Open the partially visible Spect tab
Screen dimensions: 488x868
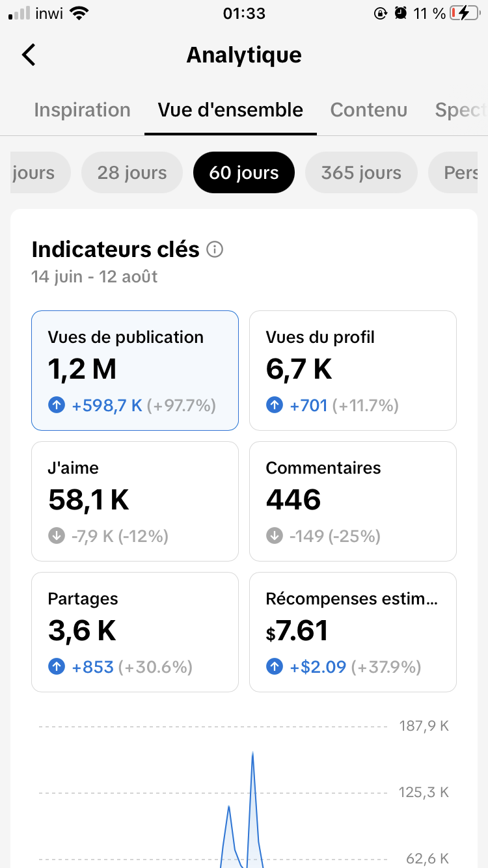pos(461,110)
